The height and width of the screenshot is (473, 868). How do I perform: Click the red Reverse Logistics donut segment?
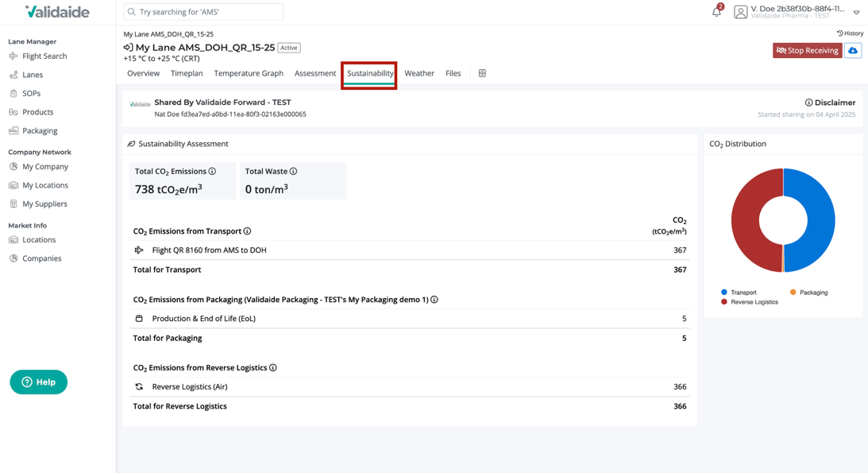(x=745, y=220)
